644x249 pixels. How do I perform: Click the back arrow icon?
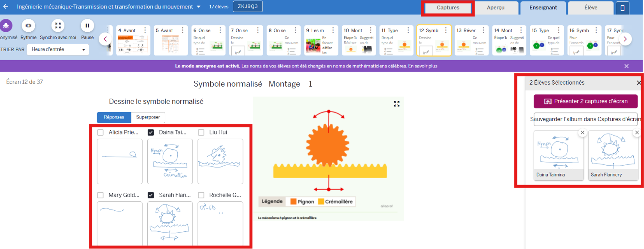(6, 7)
